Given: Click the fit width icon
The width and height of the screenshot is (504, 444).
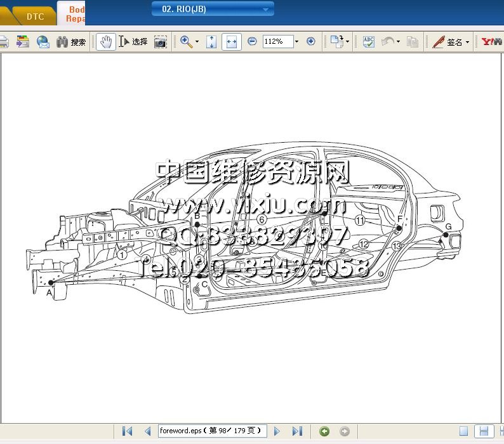Looking at the screenshot, I should point(231,42).
